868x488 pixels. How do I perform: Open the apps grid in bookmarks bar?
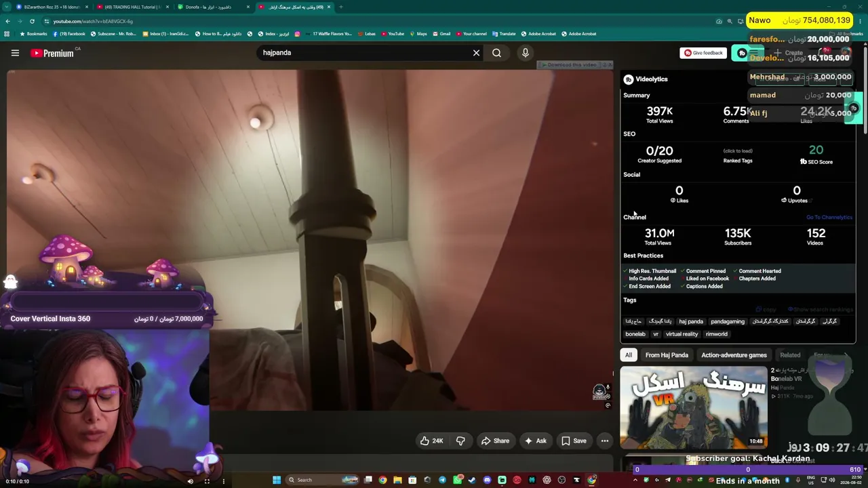(x=7, y=34)
